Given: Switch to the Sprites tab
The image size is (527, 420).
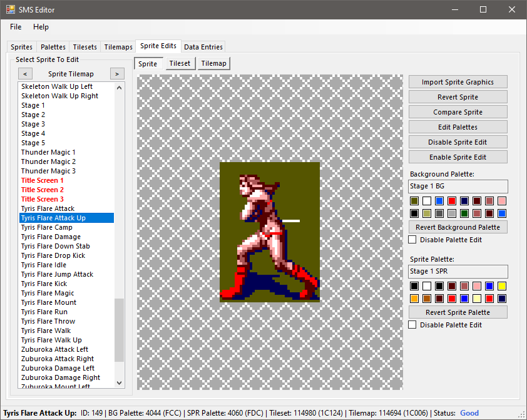Looking at the screenshot, I should click(x=21, y=47).
